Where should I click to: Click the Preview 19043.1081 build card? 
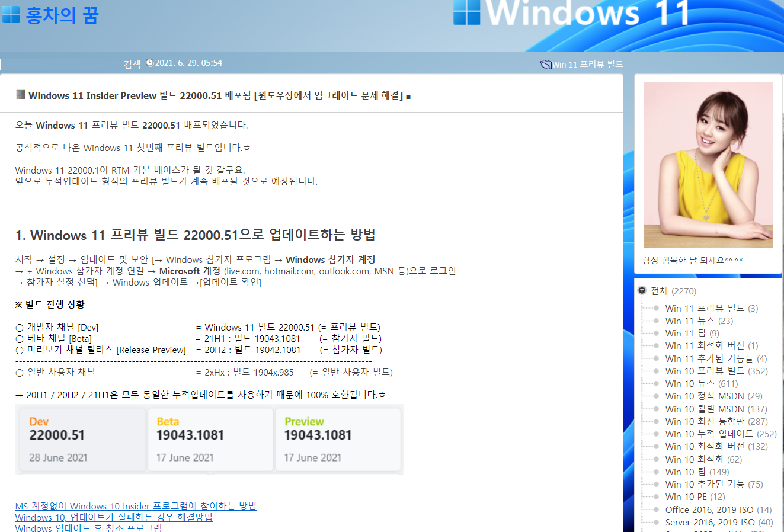coord(338,440)
